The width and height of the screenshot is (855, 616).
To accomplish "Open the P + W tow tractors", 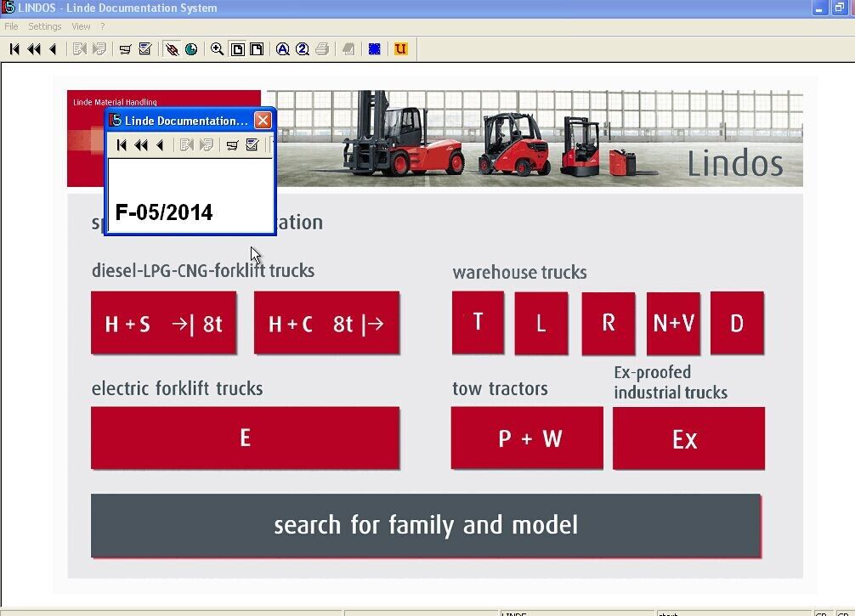I will pos(527,438).
